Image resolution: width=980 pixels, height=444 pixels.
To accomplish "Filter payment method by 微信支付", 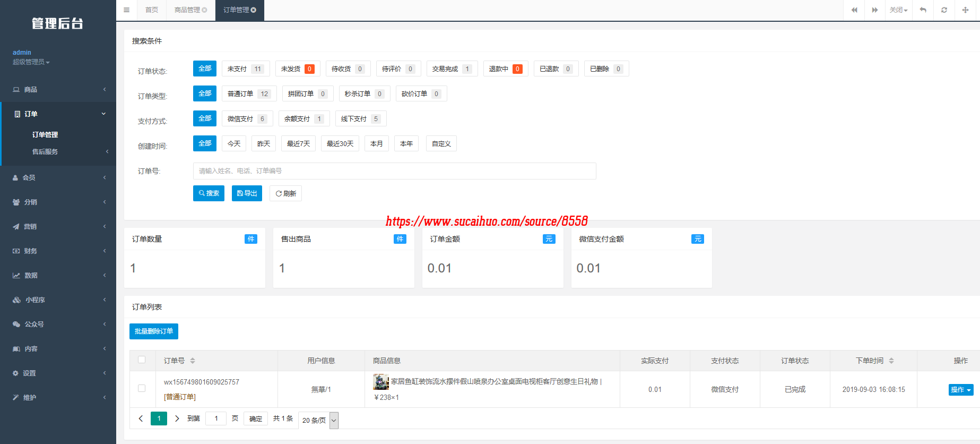I will 247,118.
